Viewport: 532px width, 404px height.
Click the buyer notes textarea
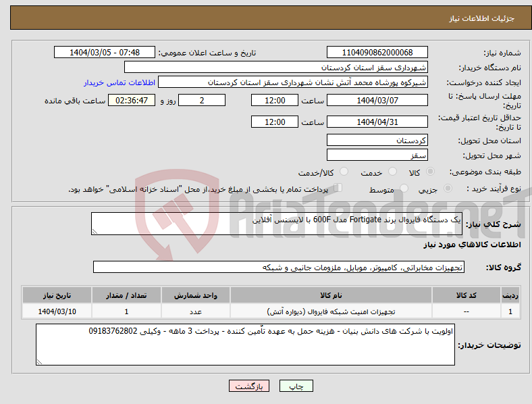(x=245, y=345)
